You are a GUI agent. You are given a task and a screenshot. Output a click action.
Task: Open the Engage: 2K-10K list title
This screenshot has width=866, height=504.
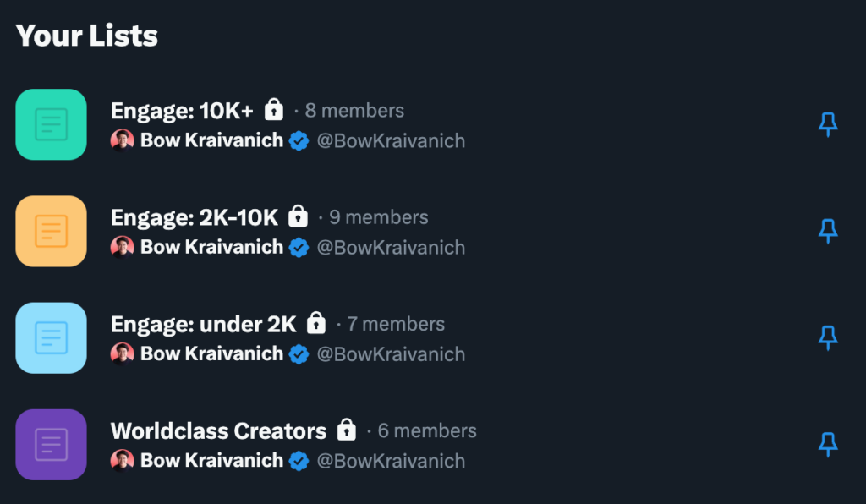click(194, 217)
